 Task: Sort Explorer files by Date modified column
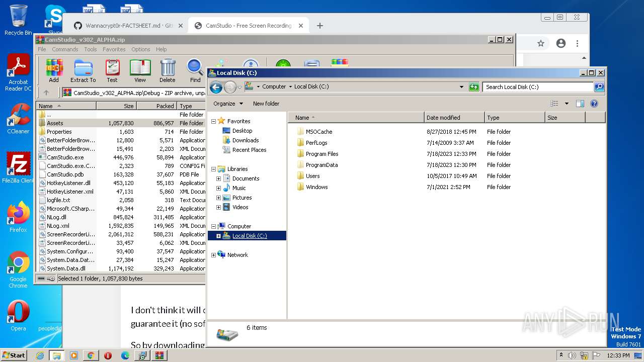(x=454, y=118)
